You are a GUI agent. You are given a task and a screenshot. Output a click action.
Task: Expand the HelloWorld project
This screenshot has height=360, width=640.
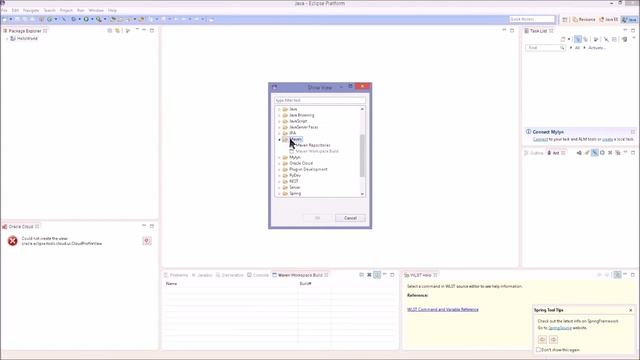(7, 38)
